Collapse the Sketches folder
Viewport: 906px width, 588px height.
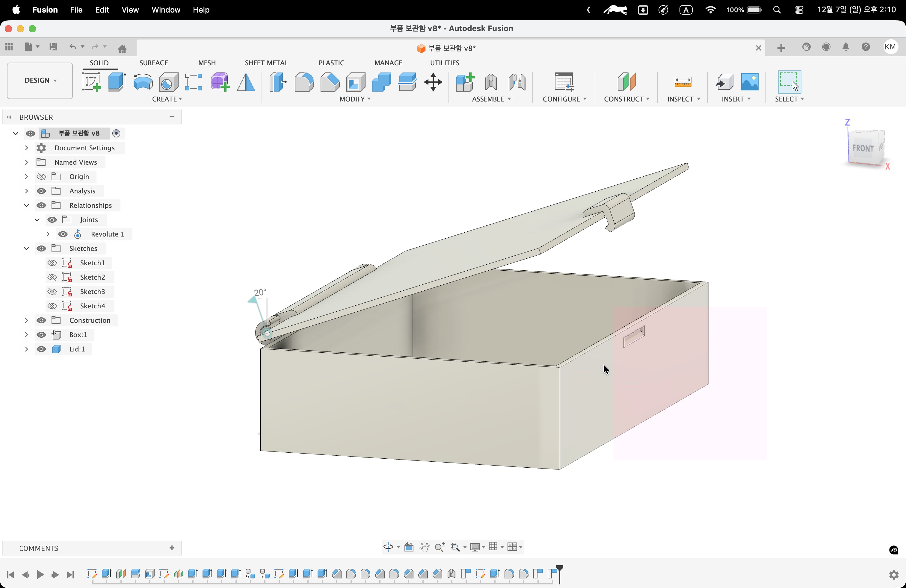pos(26,248)
